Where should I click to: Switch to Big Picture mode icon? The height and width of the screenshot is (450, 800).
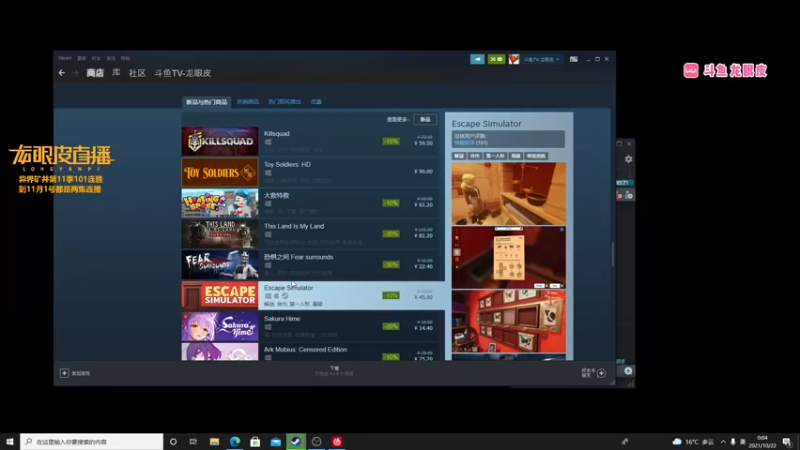pos(573,59)
